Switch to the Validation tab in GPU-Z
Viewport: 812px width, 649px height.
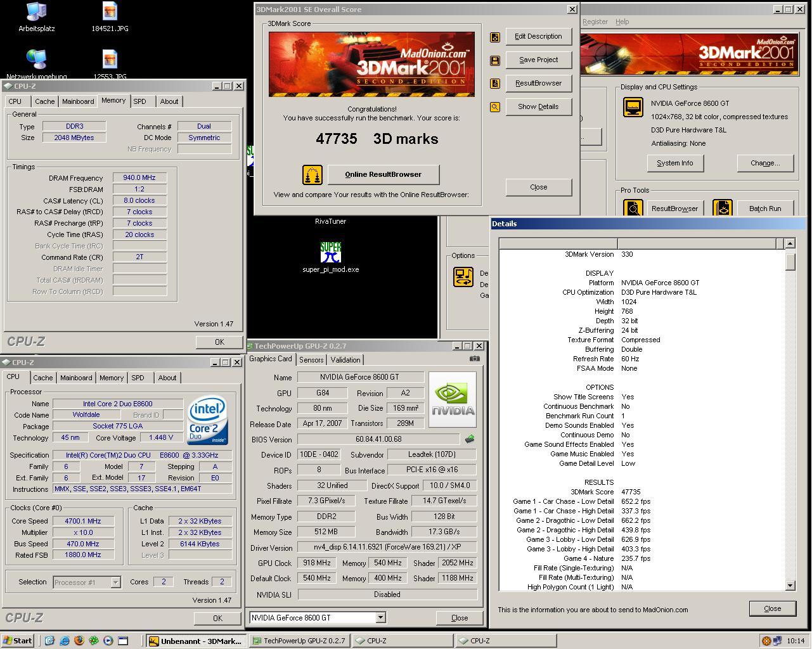click(345, 359)
